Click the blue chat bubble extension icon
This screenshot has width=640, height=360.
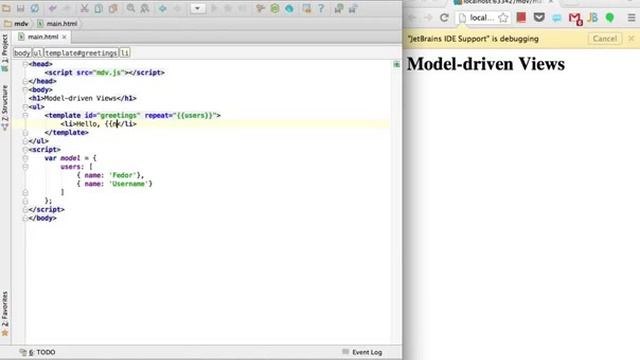click(x=557, y=18)
